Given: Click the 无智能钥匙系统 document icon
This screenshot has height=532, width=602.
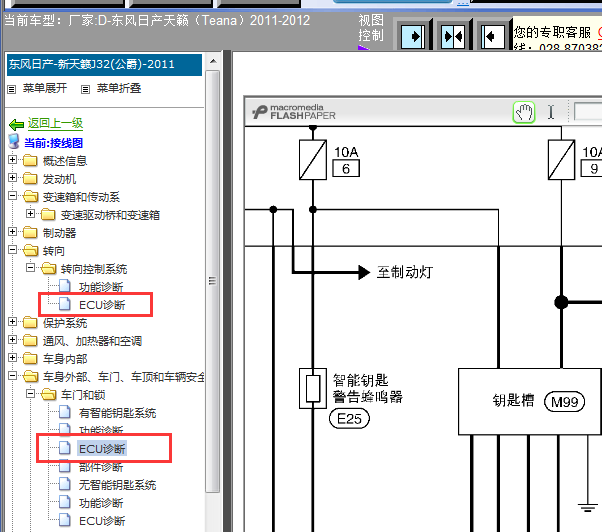Looking at the screenshot, I should pyautogui.click(x=65, y=484).
